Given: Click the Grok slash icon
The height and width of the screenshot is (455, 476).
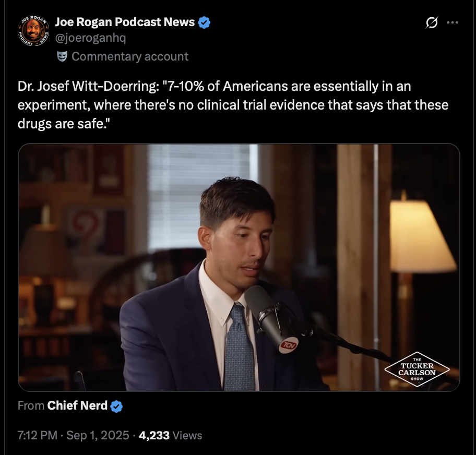Looking at the screenshot, I should pyautogui.click(x=432, y=22).
